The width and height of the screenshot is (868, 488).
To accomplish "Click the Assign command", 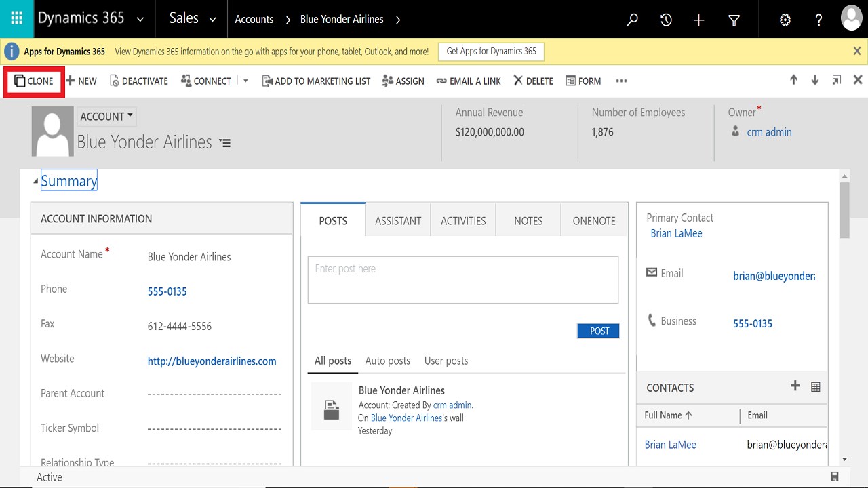I will pyautogui.click(x=403, y=81).
